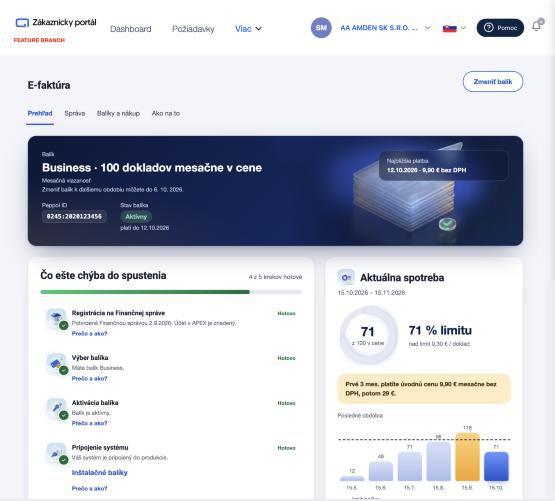Open Prečo a ako? under Registrácia
Screen dimensions: 555x501
[89, 334]
